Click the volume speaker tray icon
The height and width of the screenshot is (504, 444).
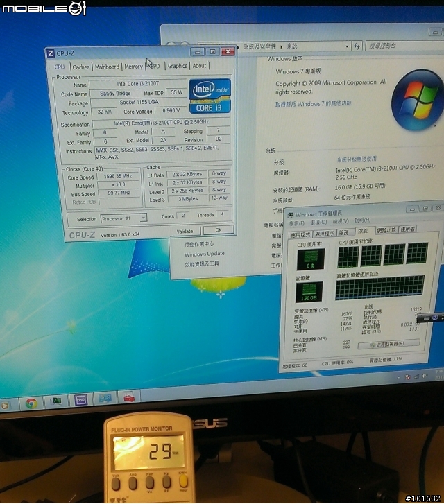425,376
